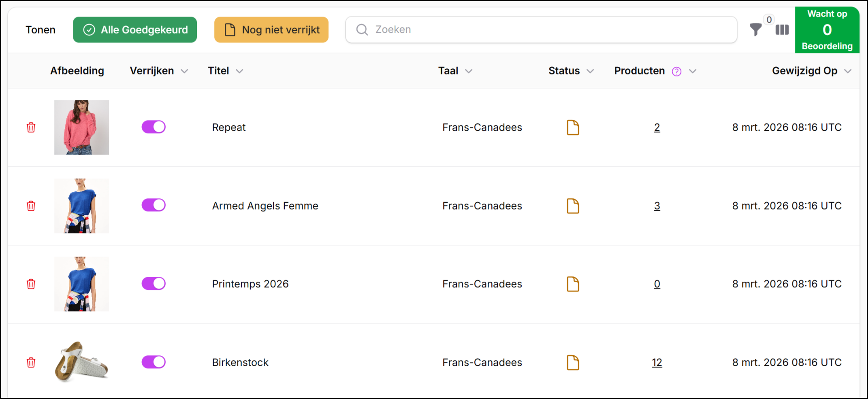
Task: Filter by Nog niet verrijkt
Action: [271, 30]
